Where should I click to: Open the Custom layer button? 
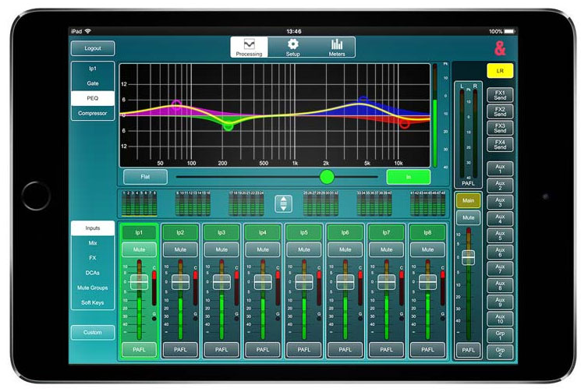coord(93,333)
